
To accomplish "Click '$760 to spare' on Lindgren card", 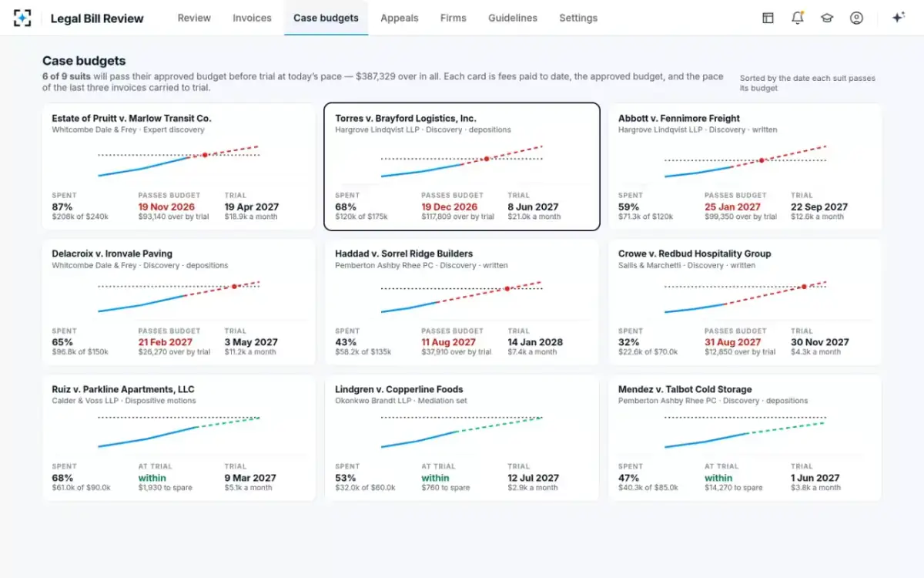I will point(446,488).
